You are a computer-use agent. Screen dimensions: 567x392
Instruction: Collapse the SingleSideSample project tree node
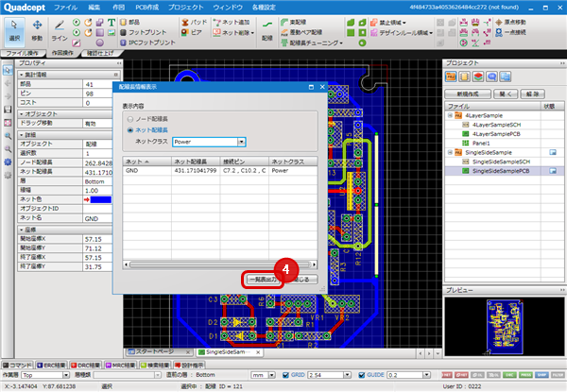click(x=450, y=152)
